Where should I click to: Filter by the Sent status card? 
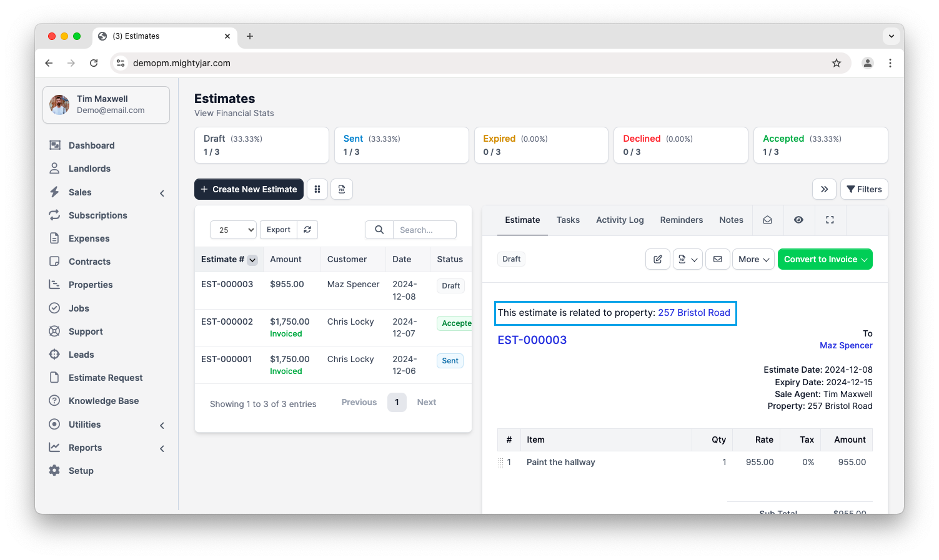(402, 145)
